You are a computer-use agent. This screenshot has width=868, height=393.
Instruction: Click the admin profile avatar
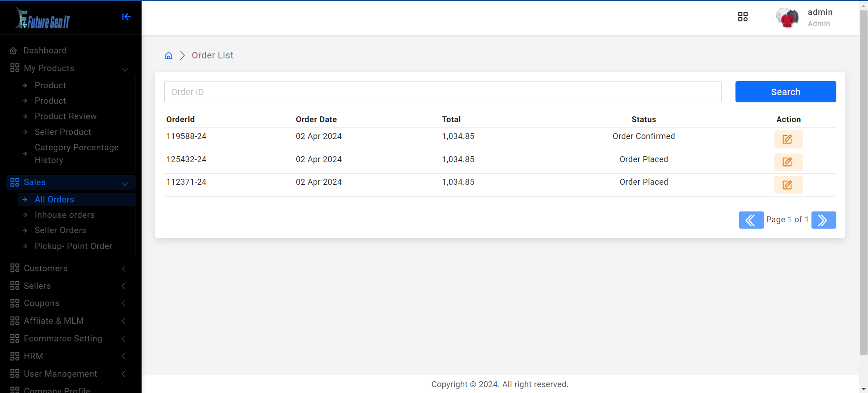pyautogui.click(x=787, y=18)
